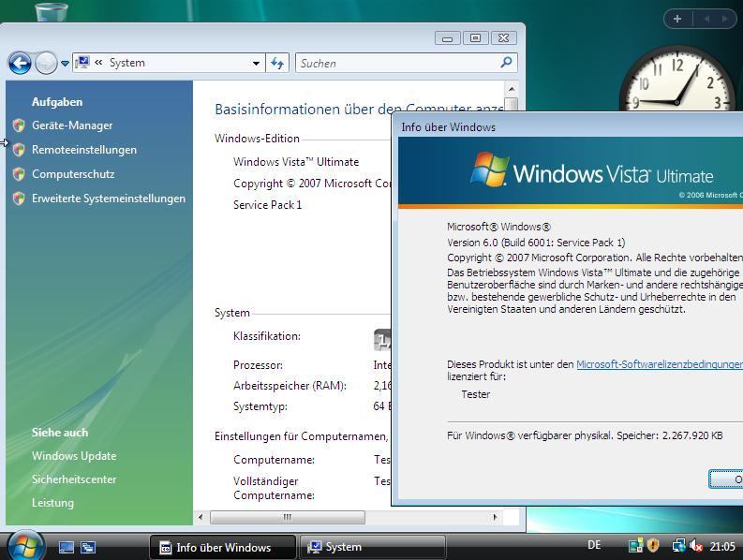Open Leistung link in sidebar

click(x=52, y=503)
